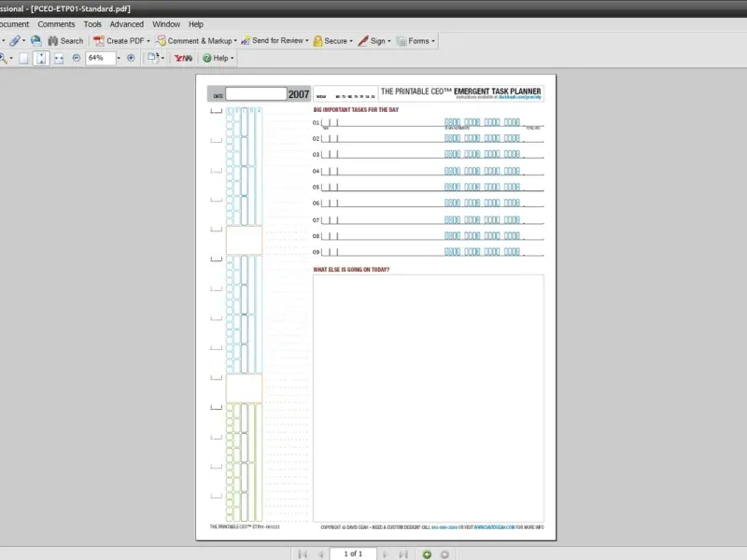The width and height of the screenshot is (747, 560).
Task: Open the Advanced menu
Action: click(127, 24)
